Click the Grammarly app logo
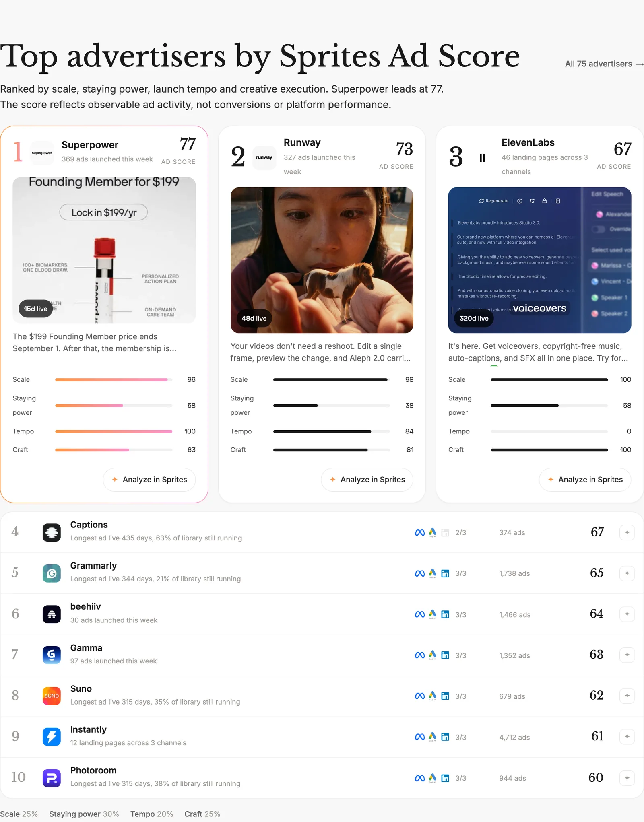 click(52, 573)
